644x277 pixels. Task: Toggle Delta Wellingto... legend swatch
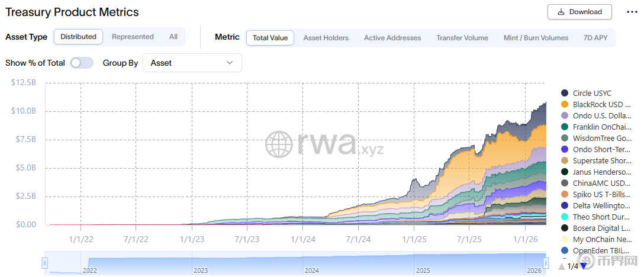(x=565, y=205)
